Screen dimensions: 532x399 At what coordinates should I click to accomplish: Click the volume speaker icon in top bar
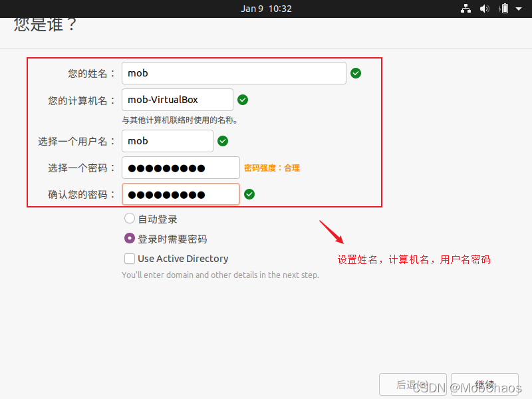tap(485, 9)
